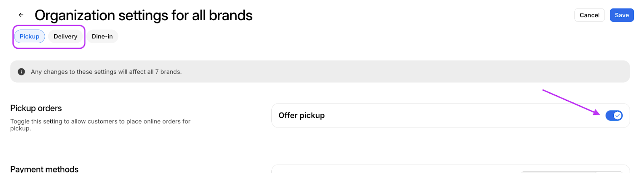Select the Pickup tab
Screen dimensions: 644x173
[29, 36]
